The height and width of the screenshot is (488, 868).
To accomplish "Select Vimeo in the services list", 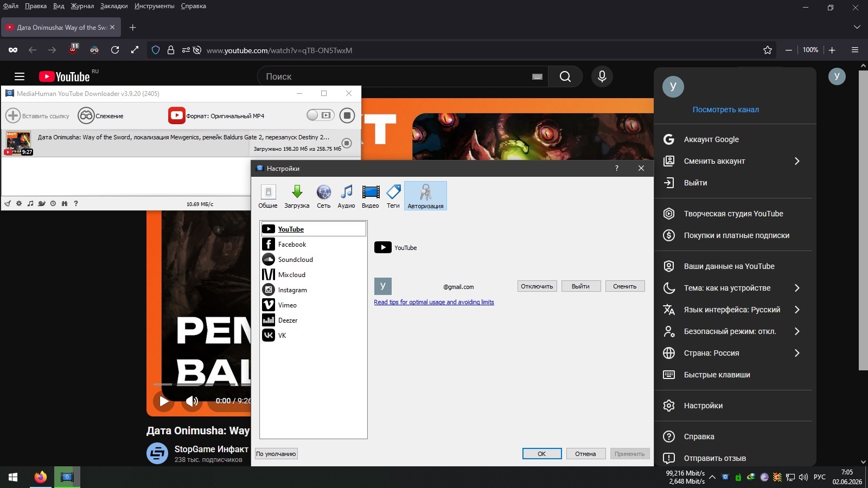I will [314, 305].
